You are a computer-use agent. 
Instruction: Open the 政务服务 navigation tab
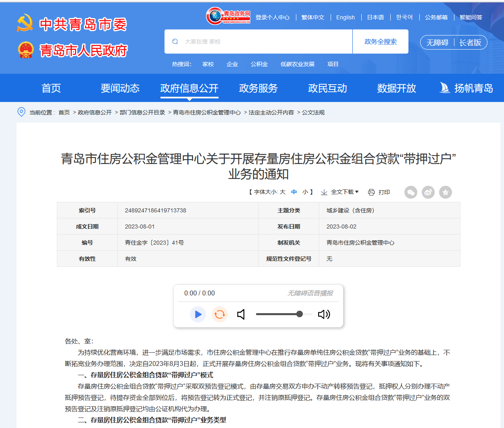(258, 88)
